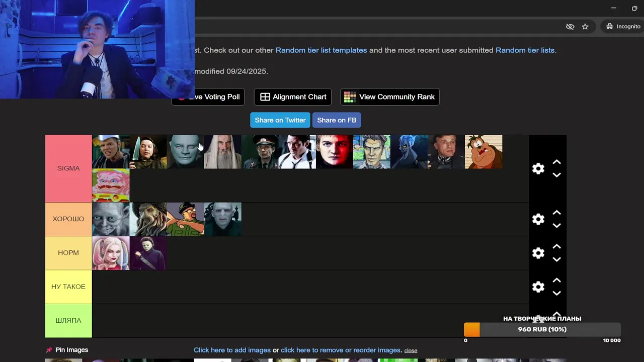The image size is (644, 362).
Task: Select the masked knife figure in НОРМ
Action: (148, 253)
